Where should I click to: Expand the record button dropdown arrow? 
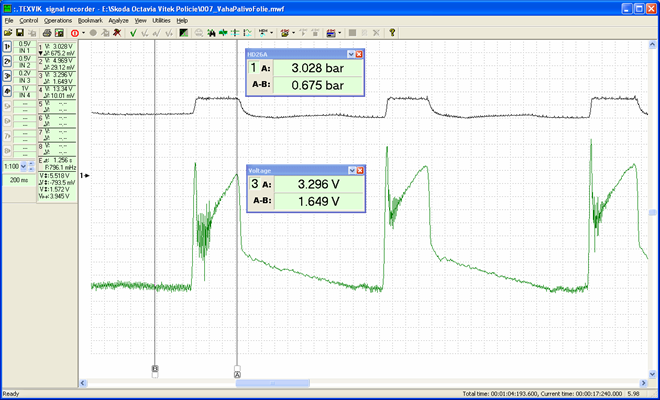pos(83,33)
